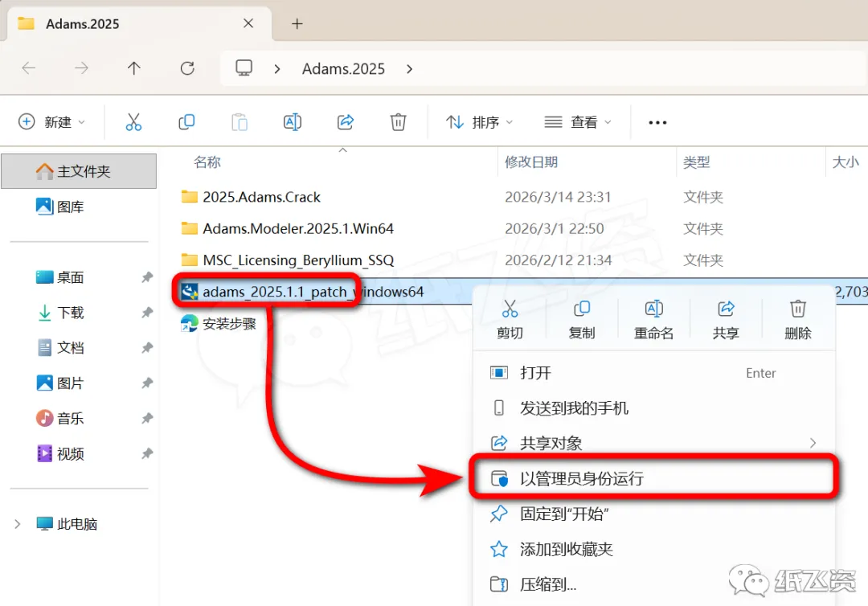Select the 2025.Adams.Crack folder

(262, 197)
